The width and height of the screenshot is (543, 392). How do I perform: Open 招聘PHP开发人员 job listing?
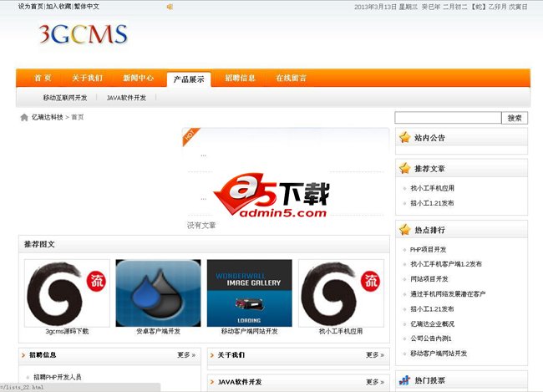coord(58,377)
